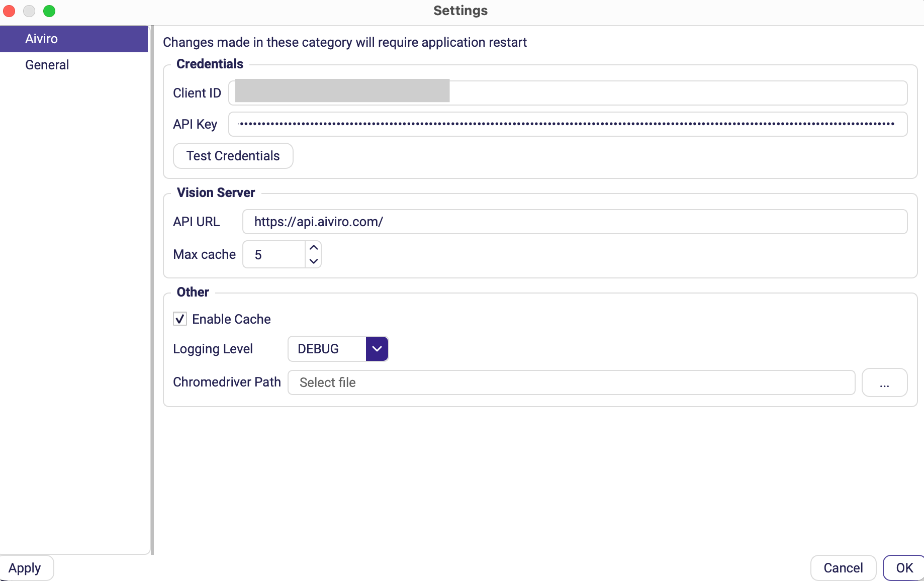This screenshot has height=581, width=924.
Task: Click the Chromedriver Path file field
Action: [x=571, y=382]
